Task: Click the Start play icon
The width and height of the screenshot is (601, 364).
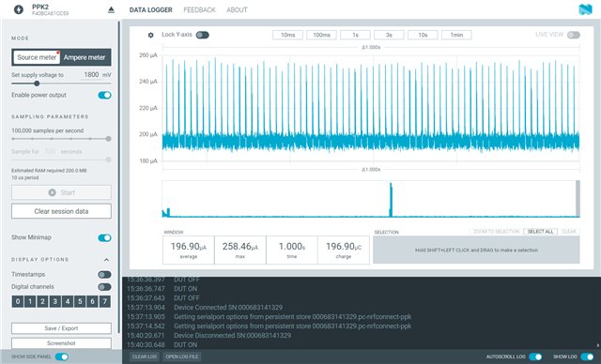Action: (x=53, y=192)
